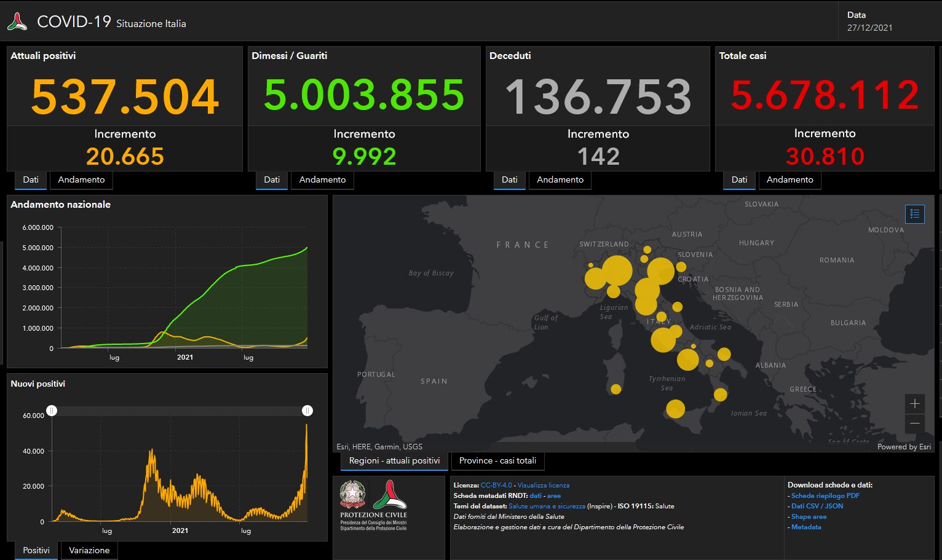This screenshot has width=942, height=560.
Task: Open the Salute umana e sicurezza link
Action: pos(546,506)
